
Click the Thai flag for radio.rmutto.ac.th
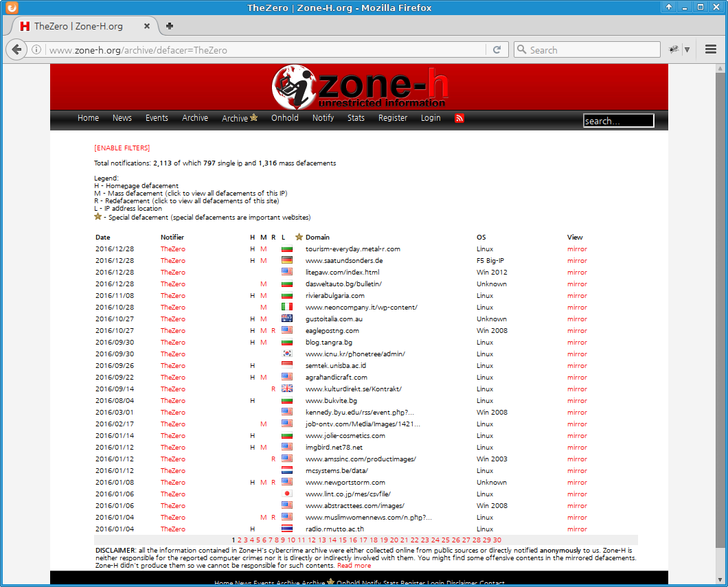(287, 529)
